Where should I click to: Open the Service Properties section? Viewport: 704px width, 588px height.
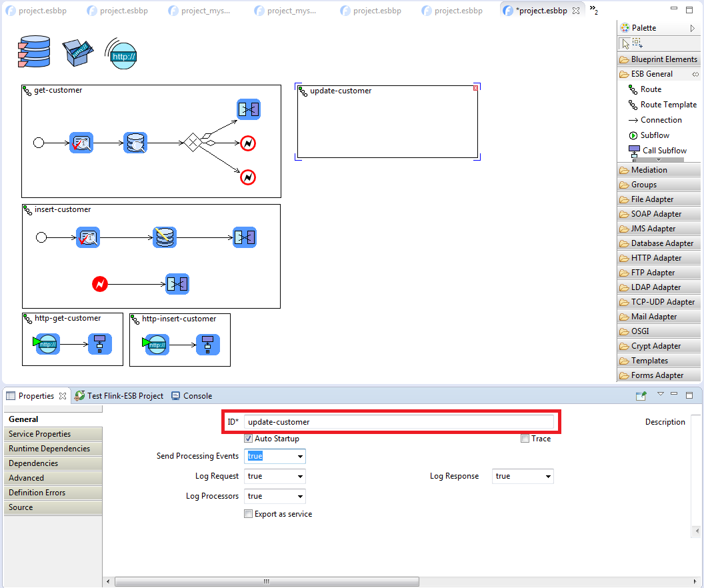(x=40, y=434)
